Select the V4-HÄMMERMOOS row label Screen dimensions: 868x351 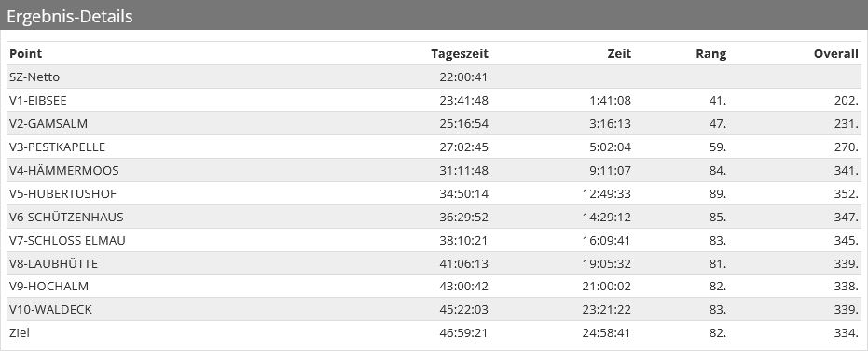click(x=64, y=170)
